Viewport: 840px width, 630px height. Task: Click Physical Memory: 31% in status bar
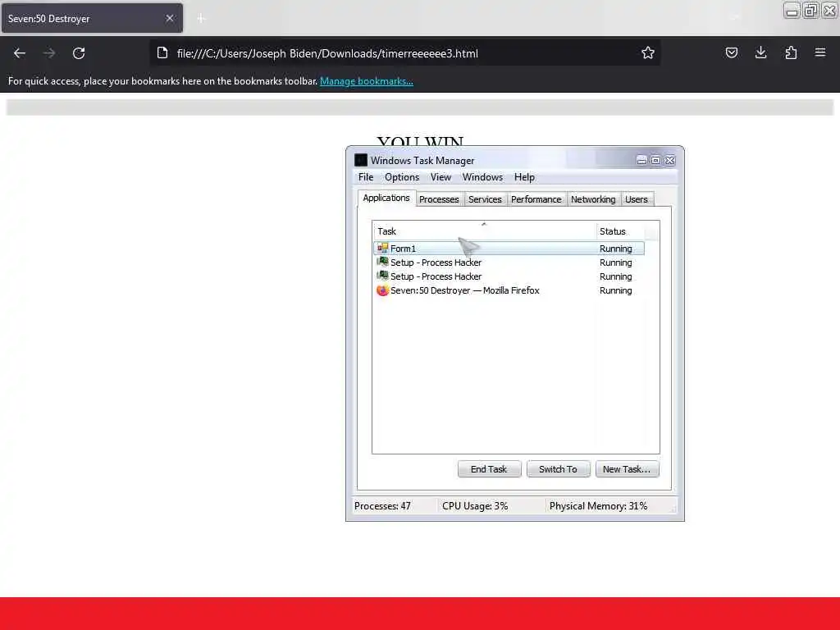pos(598,506)
